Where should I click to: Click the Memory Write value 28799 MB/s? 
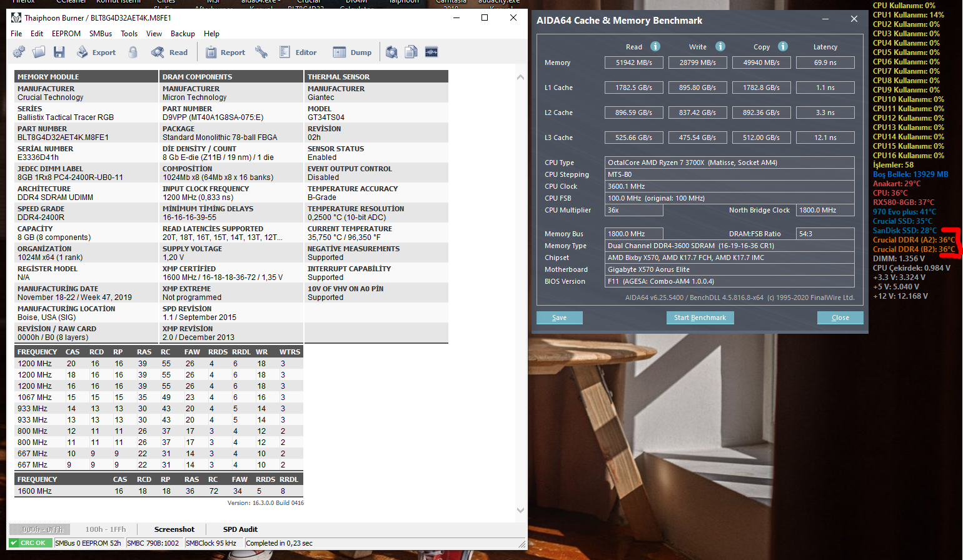[698, 62]
